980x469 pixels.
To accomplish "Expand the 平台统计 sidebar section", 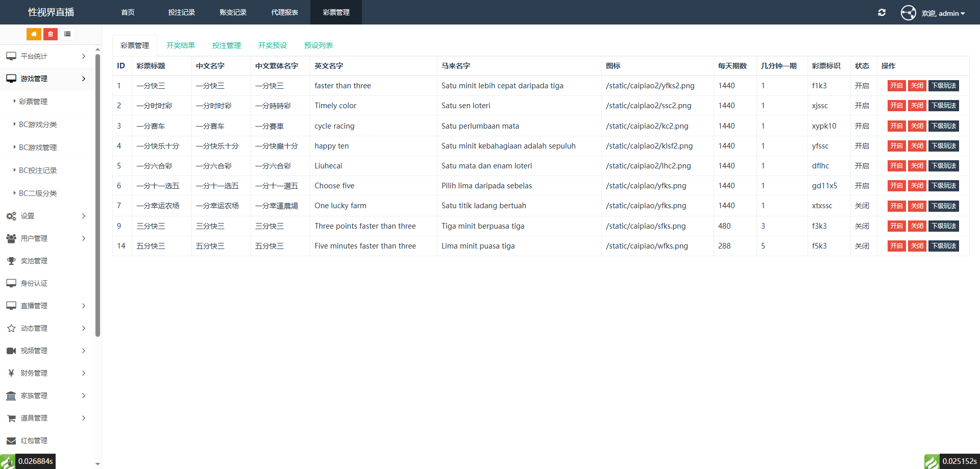I will tap(46, 56).
